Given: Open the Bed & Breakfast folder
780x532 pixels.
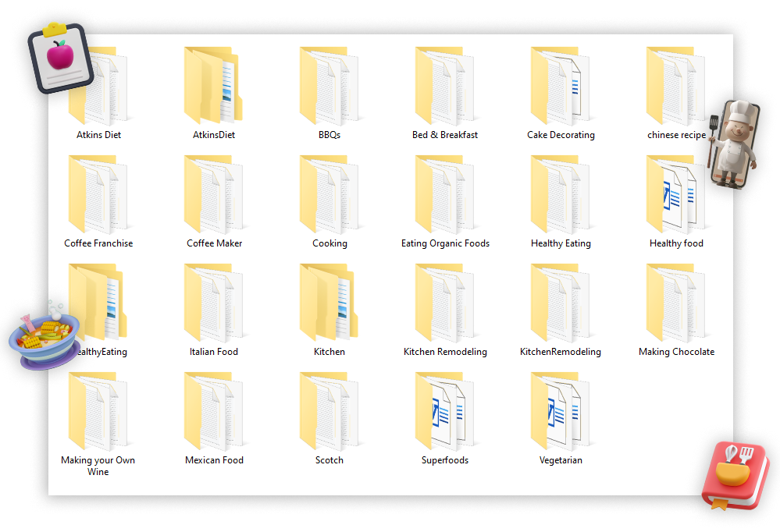Looking at the screenshot, I should tap(444, 86).
